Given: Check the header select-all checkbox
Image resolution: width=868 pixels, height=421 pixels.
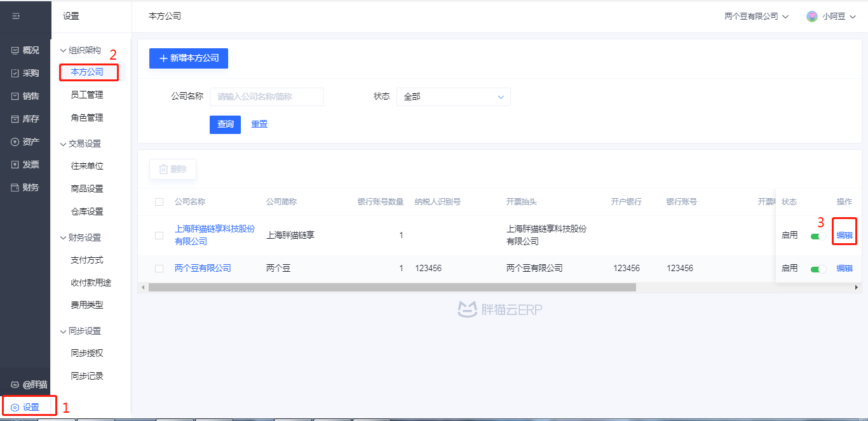Looking at the screenshot, I should [x=159, y=202].
